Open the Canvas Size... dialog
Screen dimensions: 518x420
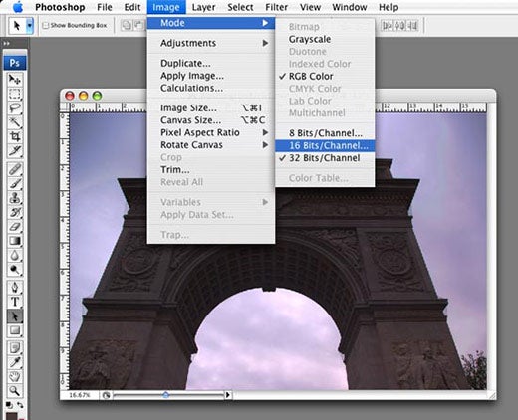211,120
